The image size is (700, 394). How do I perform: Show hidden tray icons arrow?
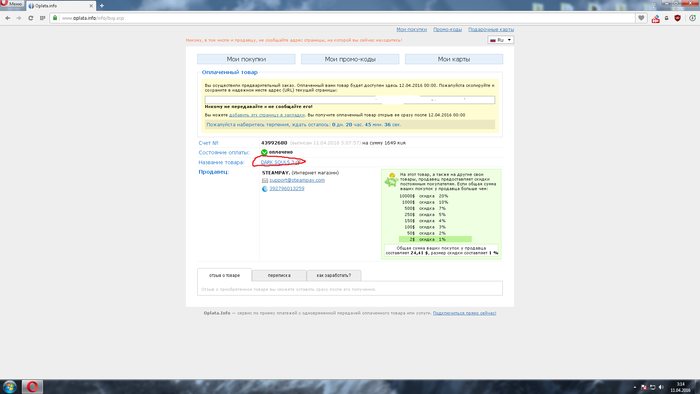pyautogui.click(x=635, y=387)
